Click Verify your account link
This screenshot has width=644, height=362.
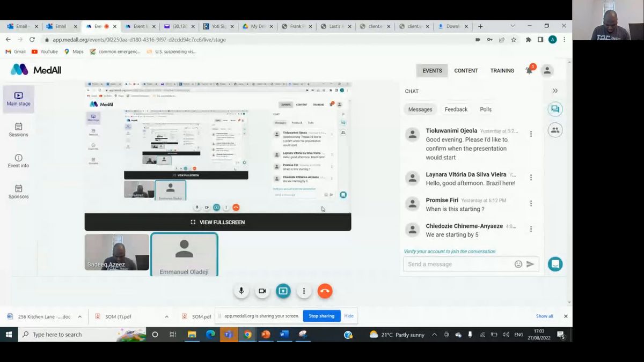click(450, 251)
